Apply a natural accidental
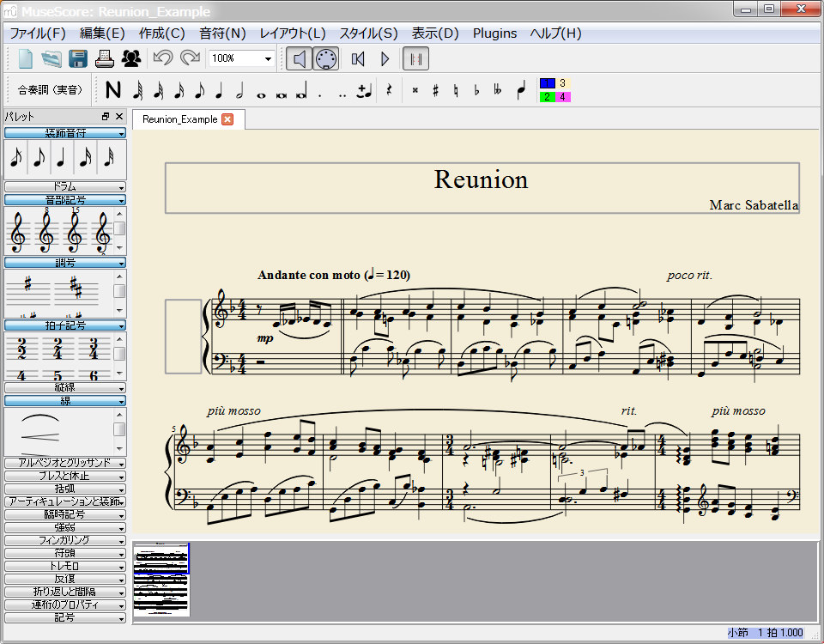 [456, 90]
